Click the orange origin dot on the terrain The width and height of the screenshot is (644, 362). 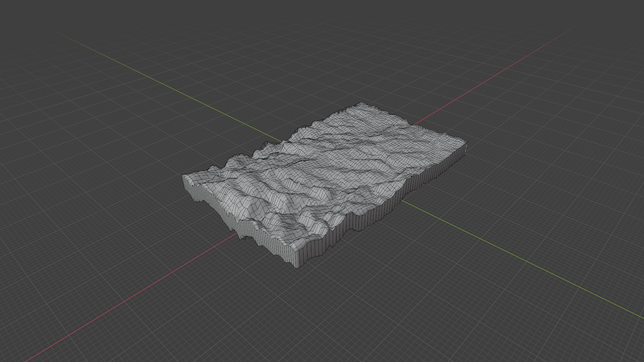click(340, 170)
